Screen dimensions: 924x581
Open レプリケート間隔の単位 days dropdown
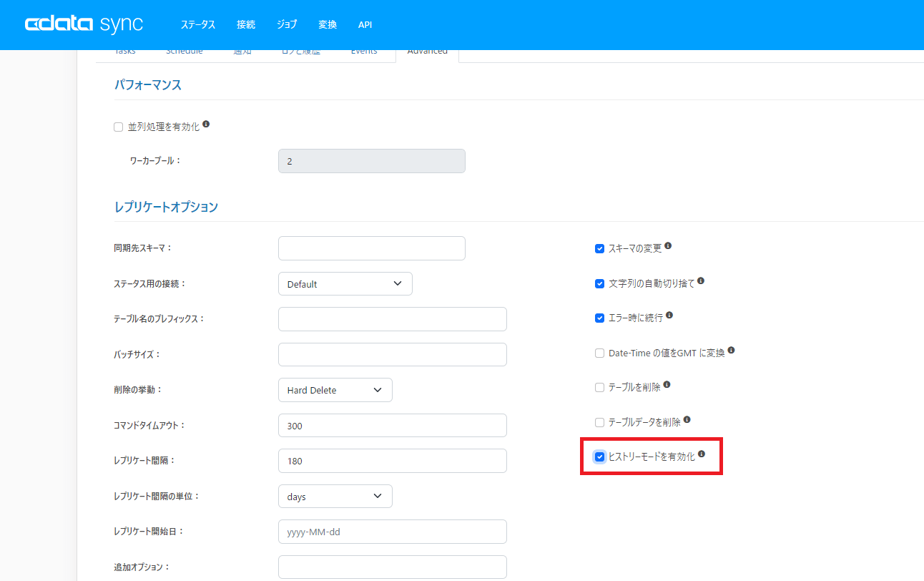point(335,496)
